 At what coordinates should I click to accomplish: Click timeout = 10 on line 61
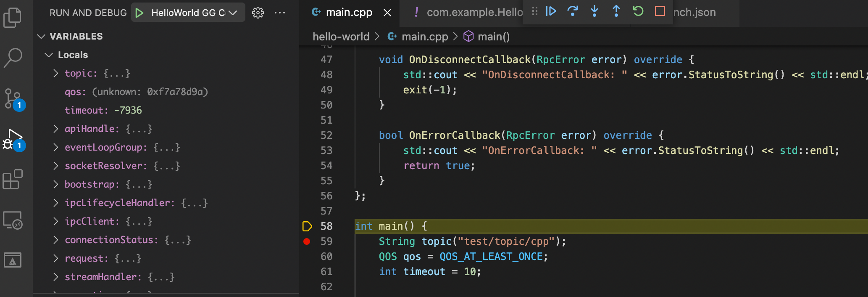click(439, 272)
